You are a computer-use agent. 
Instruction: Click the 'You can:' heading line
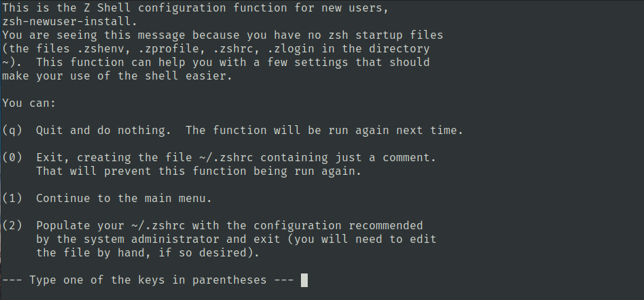pos(29,103)
